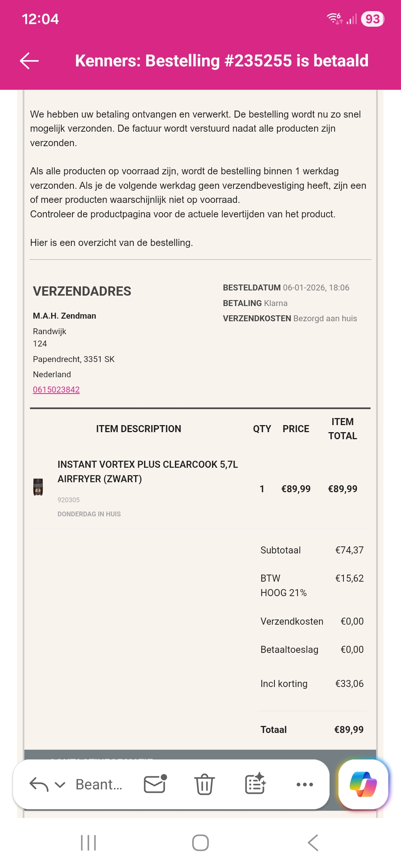Open more options three-dot menu
This screenshot has height=868, width=401.
[305, 785]
